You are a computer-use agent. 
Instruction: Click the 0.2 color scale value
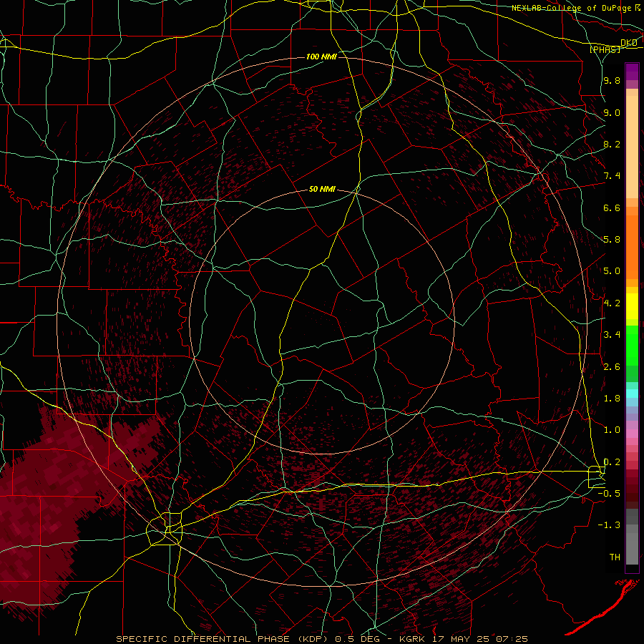click(612, 462)
